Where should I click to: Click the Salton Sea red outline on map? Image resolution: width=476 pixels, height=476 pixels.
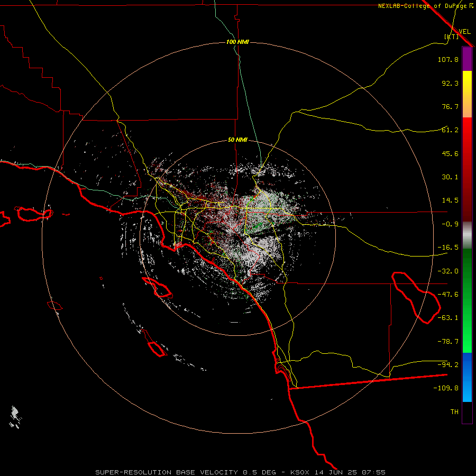[x=416, y=298]
